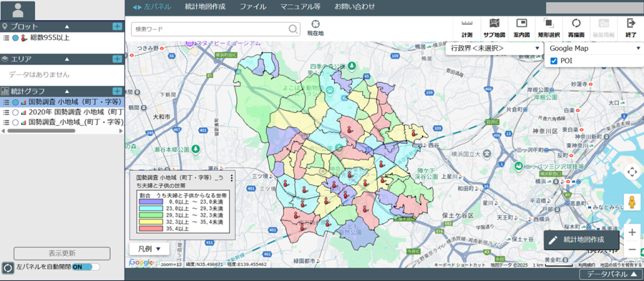This screenshot has height=281, width=644.
Task: Toggle 左パネルを自動開閉 switch off
Action: coord(86,267)
